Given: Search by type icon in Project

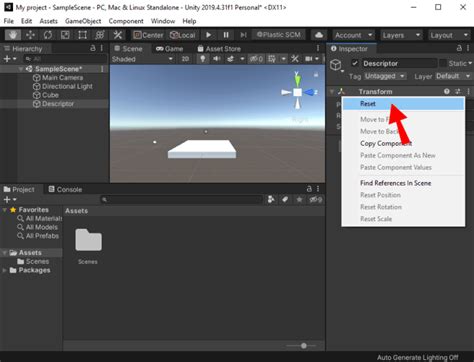Looking at the screenshot, I should coord(271,199).
